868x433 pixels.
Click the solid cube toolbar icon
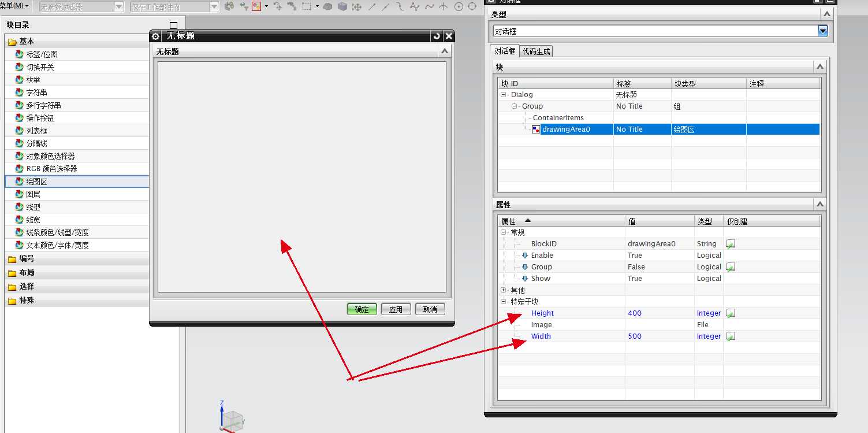coord(342,7)
